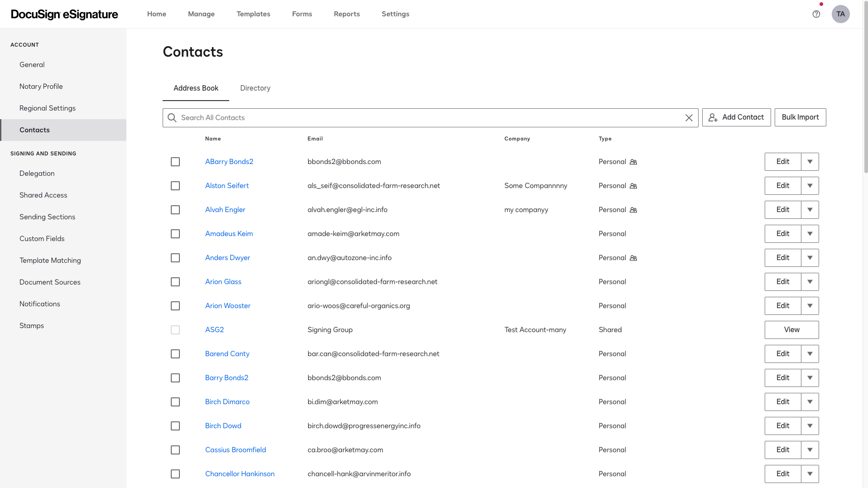Expand Edit options arrow for Anders Dwyer
The height and width of the screenshot is (488, 868).
pyautogui.click(x=810, y=258)
